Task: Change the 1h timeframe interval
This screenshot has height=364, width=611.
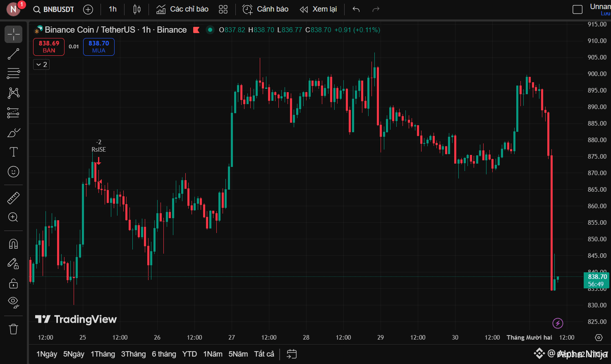Action: 113,9
